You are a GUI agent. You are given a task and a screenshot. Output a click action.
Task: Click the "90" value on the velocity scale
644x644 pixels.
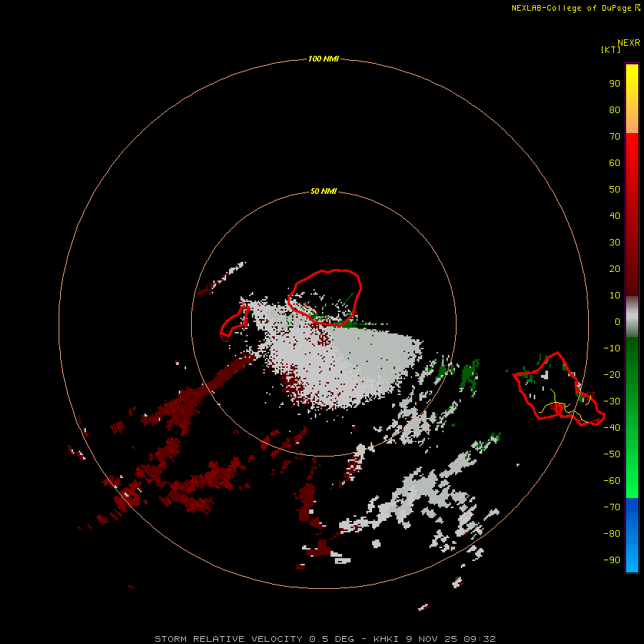pos(615,84)
